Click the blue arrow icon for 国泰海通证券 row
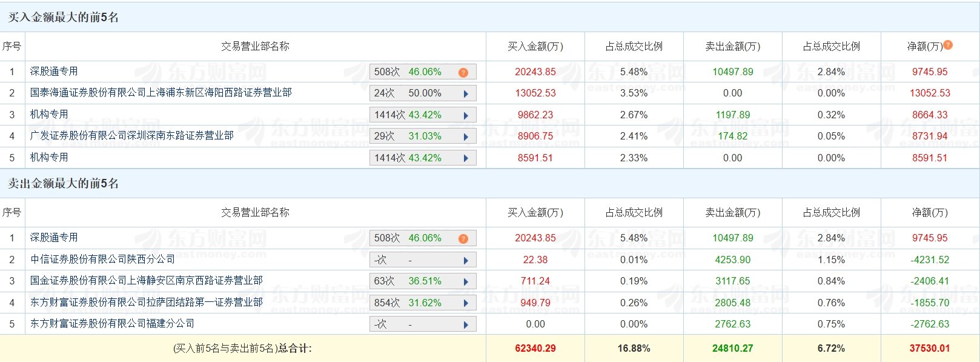Image resolution: width=980 pixels, height=362 pixels. (x=466, y=94)
